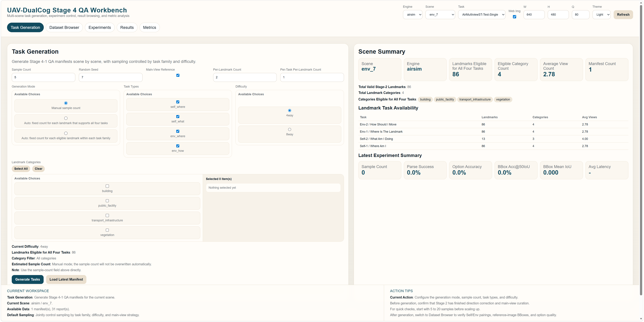Uncheck the env_how task type
The image size is (644, 322).
point(178,146)
